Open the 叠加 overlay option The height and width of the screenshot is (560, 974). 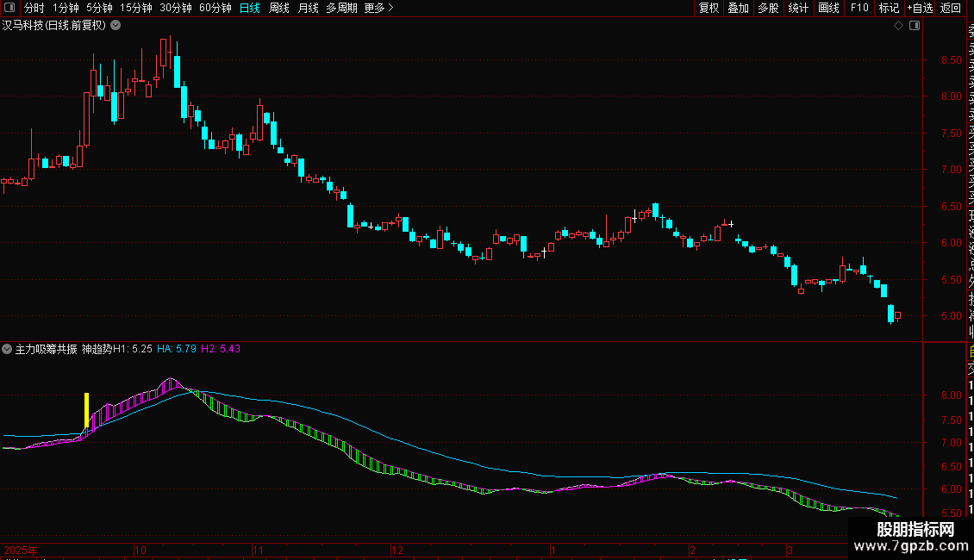739,8
